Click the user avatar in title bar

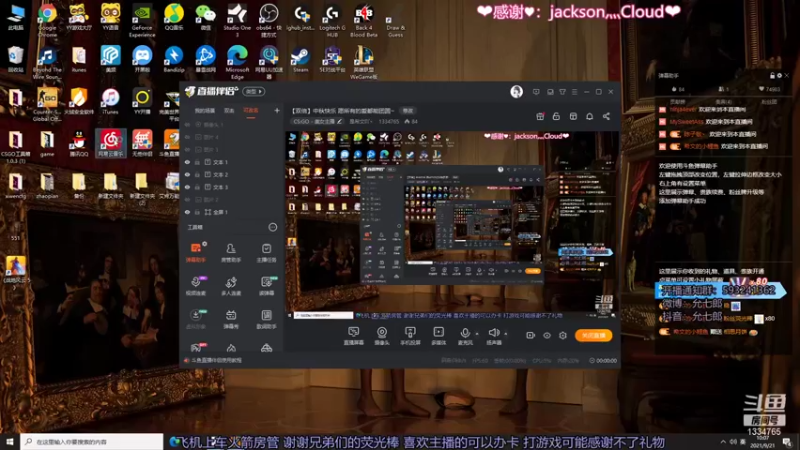coord(516,92)
